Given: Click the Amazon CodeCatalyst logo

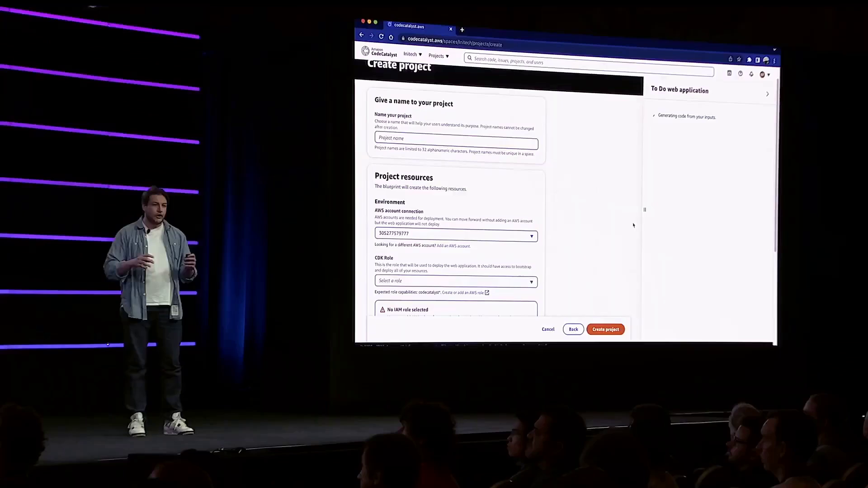Looking at the screenshot, I should [x=379, y=52].
